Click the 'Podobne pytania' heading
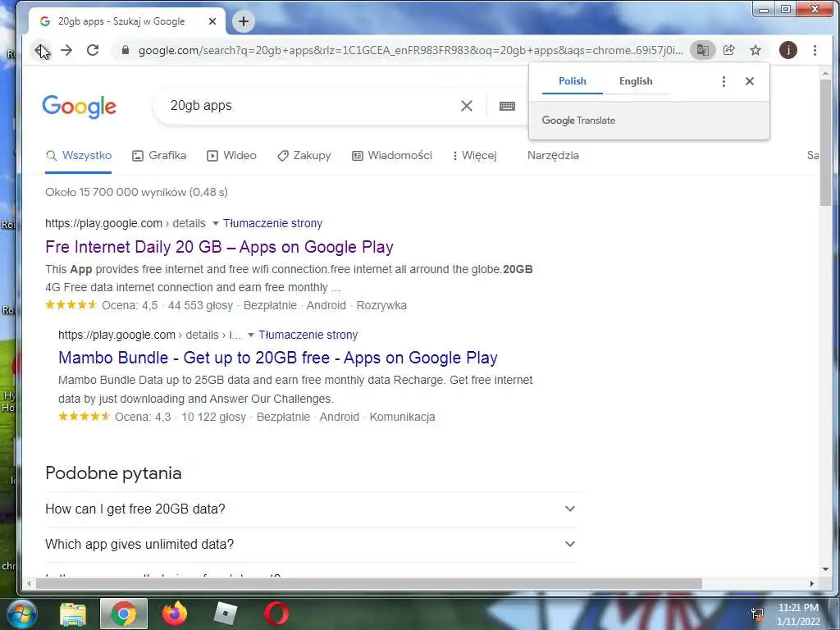The width and height of the screenshot is (840, 630). [113, 473]
